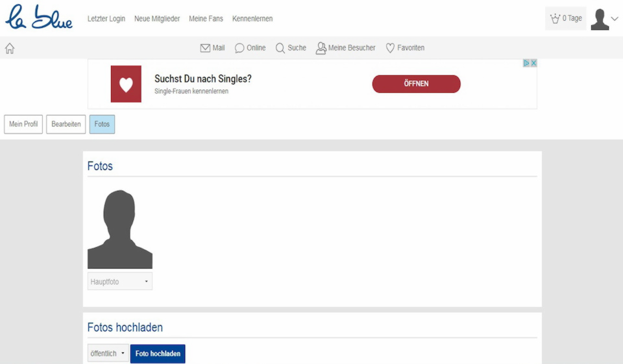
Task: Open the Online chat bubble icon
Action: tap(239, 48)
